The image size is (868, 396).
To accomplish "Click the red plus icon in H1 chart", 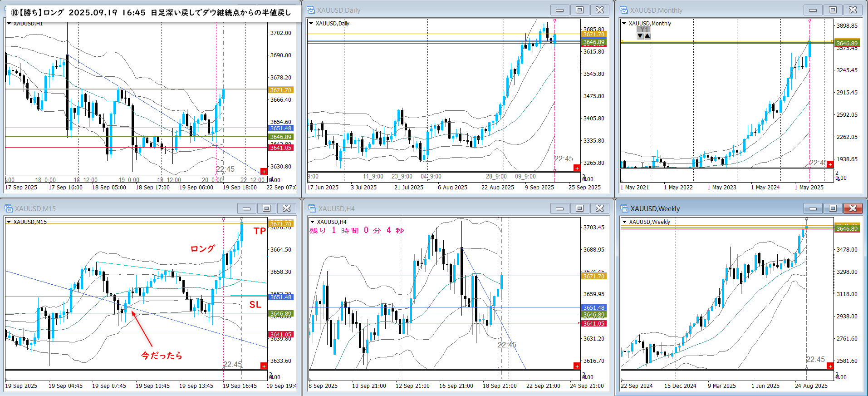I will 264,172.
